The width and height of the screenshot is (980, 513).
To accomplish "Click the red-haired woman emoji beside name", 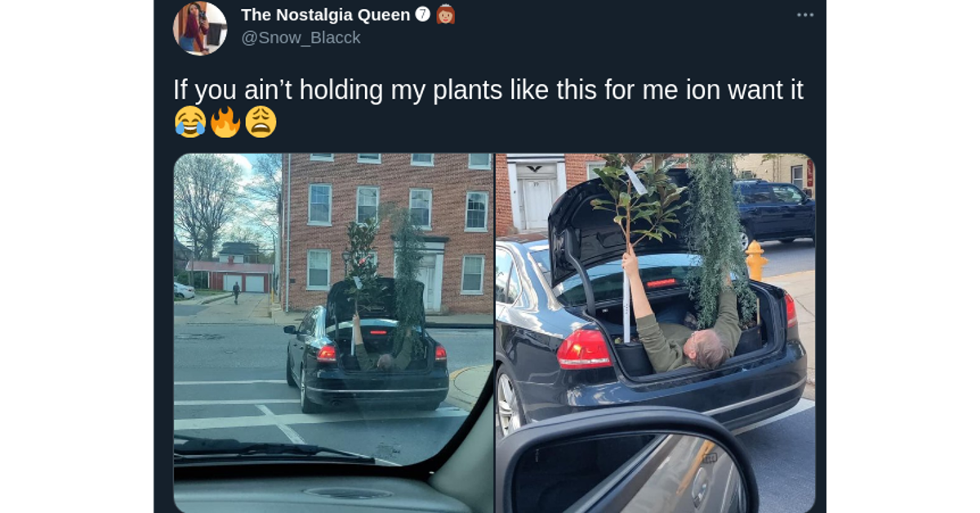I will pos(446,14).
